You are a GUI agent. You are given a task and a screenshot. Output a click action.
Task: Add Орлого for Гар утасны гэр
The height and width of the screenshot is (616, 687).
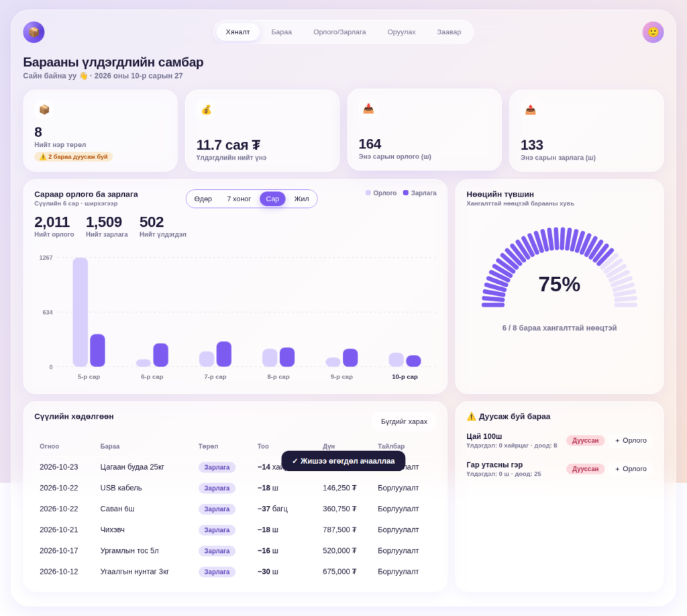pos(631,469)
